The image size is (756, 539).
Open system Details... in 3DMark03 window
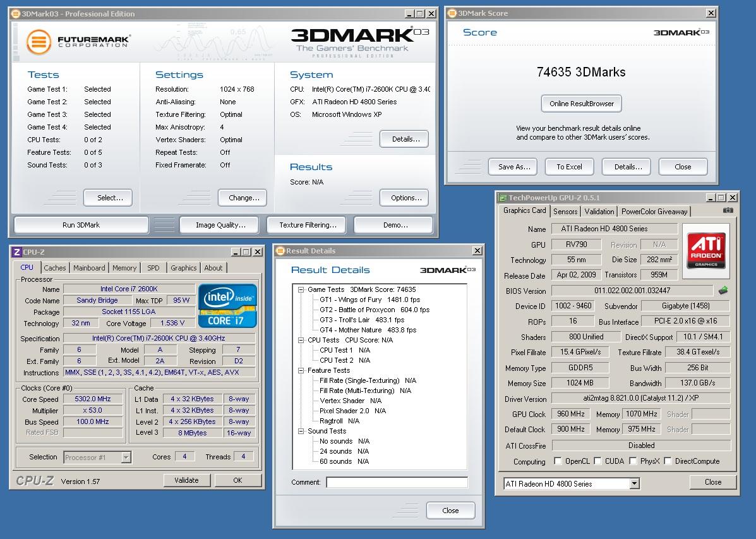(404, 139)
